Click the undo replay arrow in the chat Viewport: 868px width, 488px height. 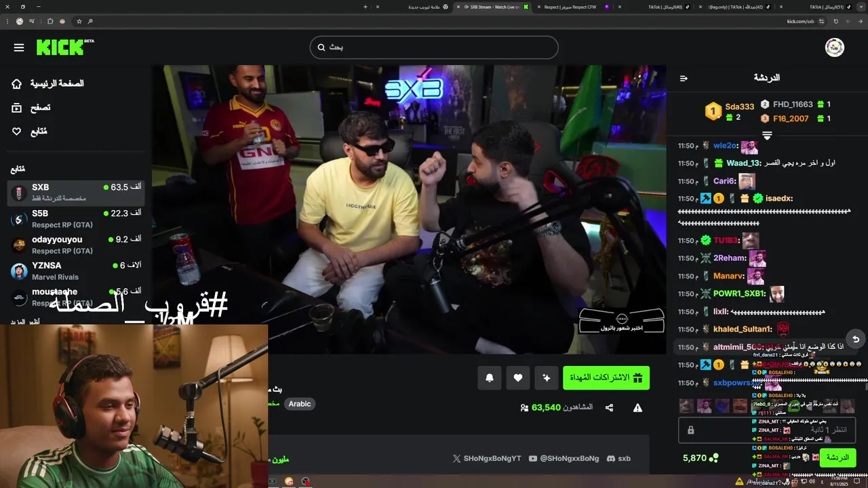[x=856, y=339]
